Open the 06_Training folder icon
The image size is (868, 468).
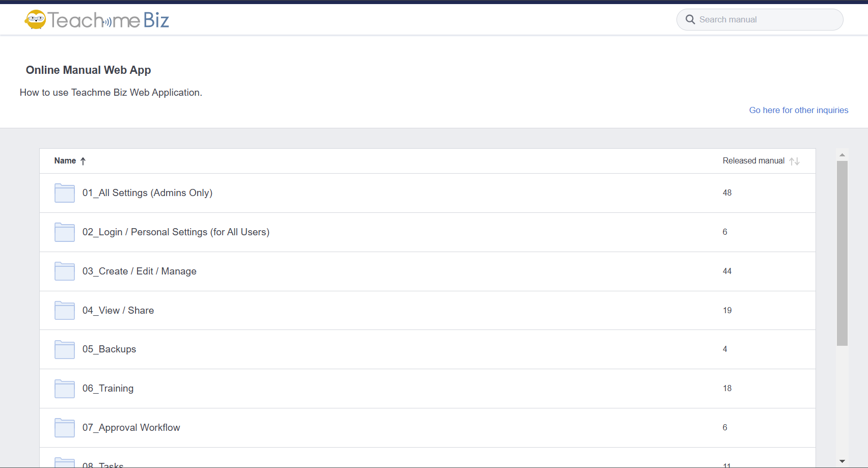[65, 389]
